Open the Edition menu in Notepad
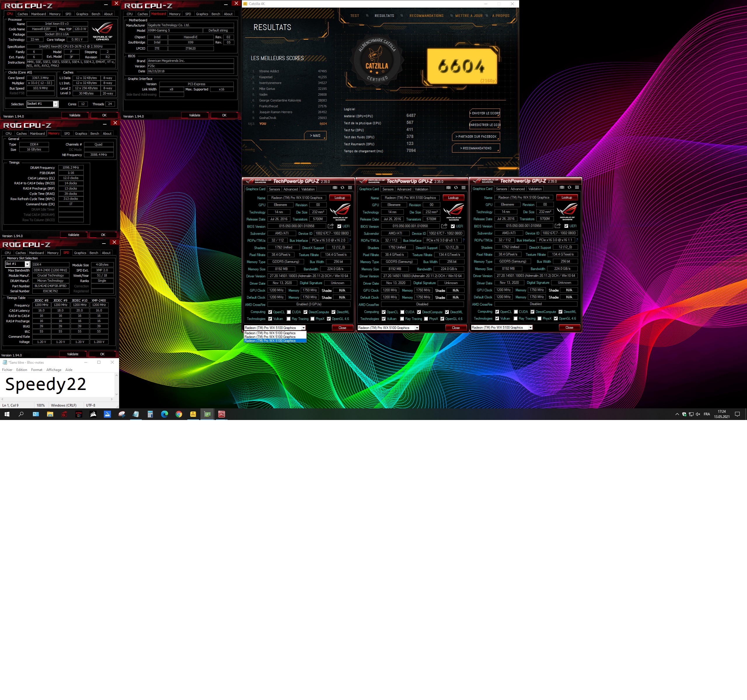The width and height of the screenshot is (747, 700). tap(21, 370)
